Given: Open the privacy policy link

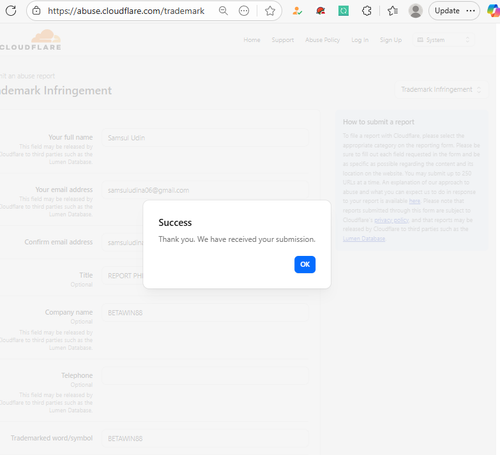Looking at the screenshot, I should pos(391,220).
